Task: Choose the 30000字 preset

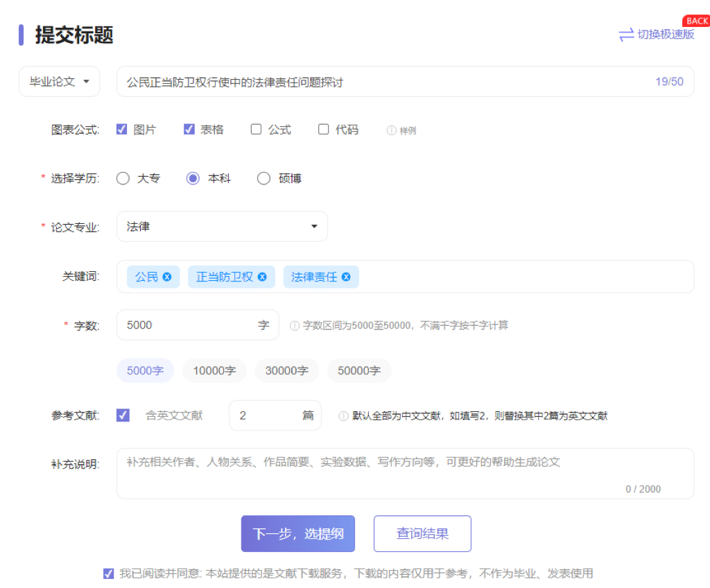Action: [x=287, y=370]
